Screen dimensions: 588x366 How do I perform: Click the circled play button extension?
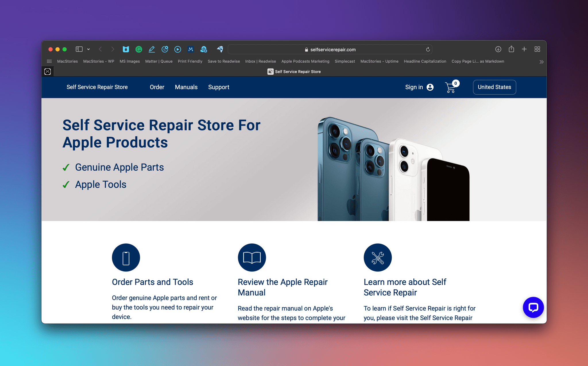click(178, 49)
